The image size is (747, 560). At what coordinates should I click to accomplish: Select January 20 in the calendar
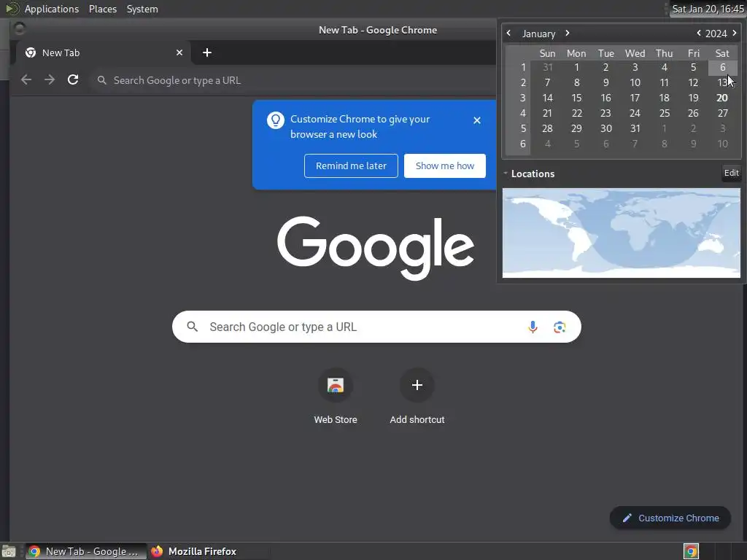[x=722, y=98]
